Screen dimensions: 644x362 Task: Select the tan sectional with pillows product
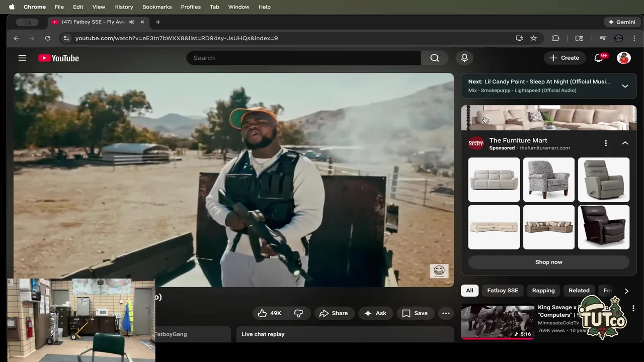[549, 227]
